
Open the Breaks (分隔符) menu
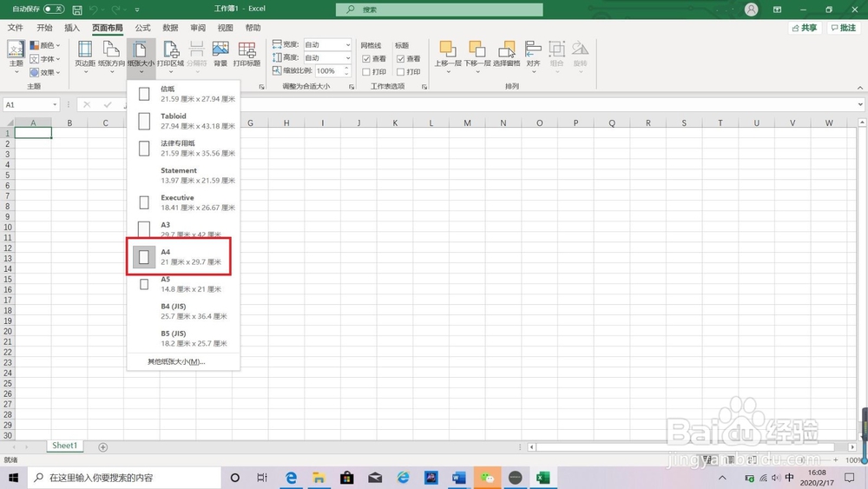coord(196,57)
